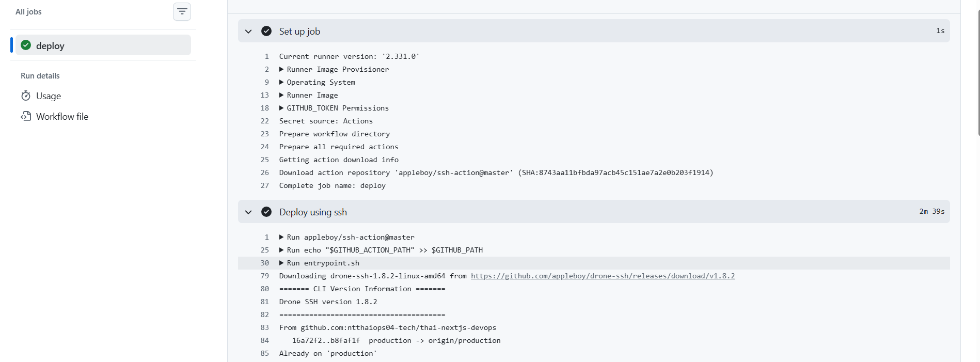The image size is (980, 362).
Task: Click log line number 83
Action: 265,327
